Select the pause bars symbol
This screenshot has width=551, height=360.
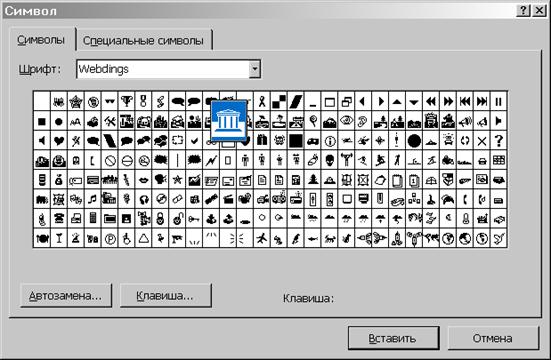click(x=499, y=102)
